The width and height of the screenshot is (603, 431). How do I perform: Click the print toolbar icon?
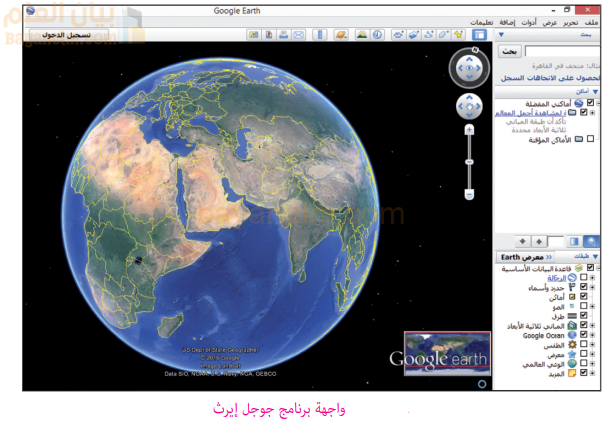284,35
